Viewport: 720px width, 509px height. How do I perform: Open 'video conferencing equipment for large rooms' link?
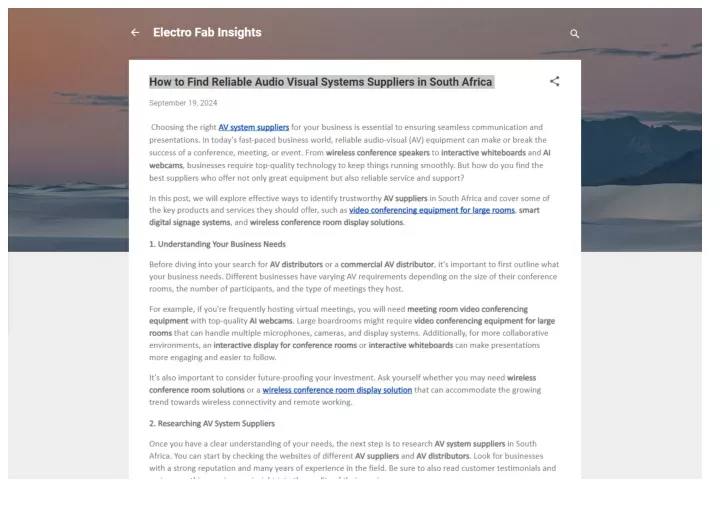click(x=432, y=210)
